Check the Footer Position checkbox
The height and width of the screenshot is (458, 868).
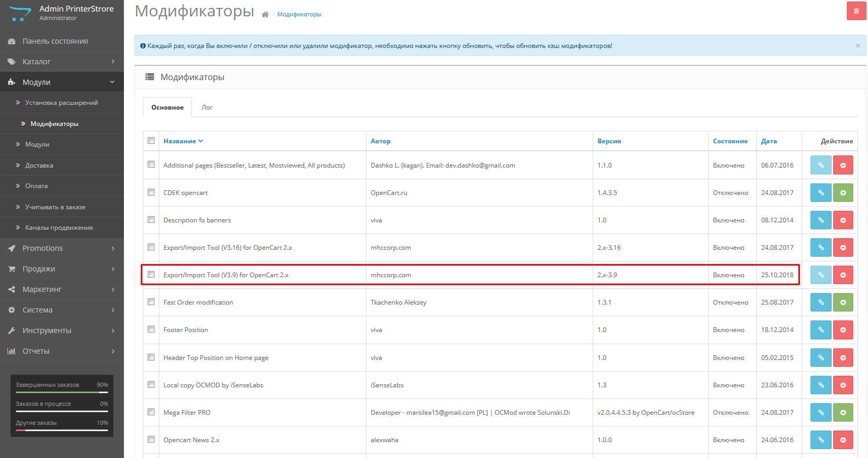tap(151, 329)
